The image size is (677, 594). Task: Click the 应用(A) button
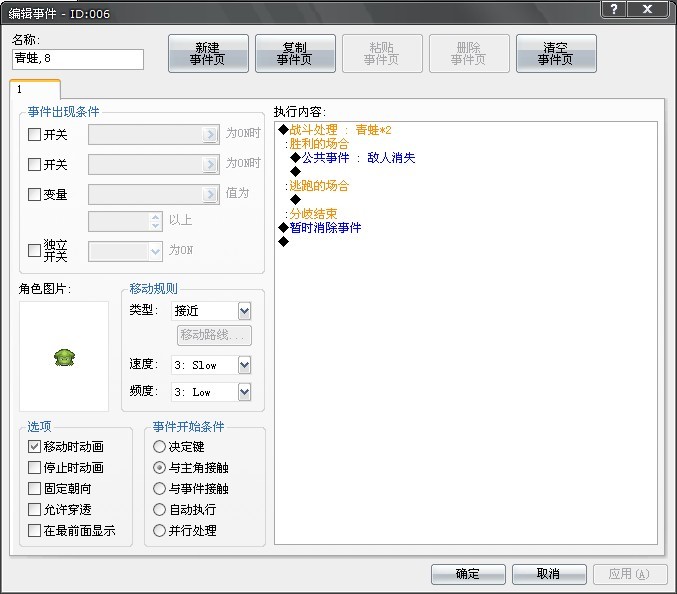(630, 574)
